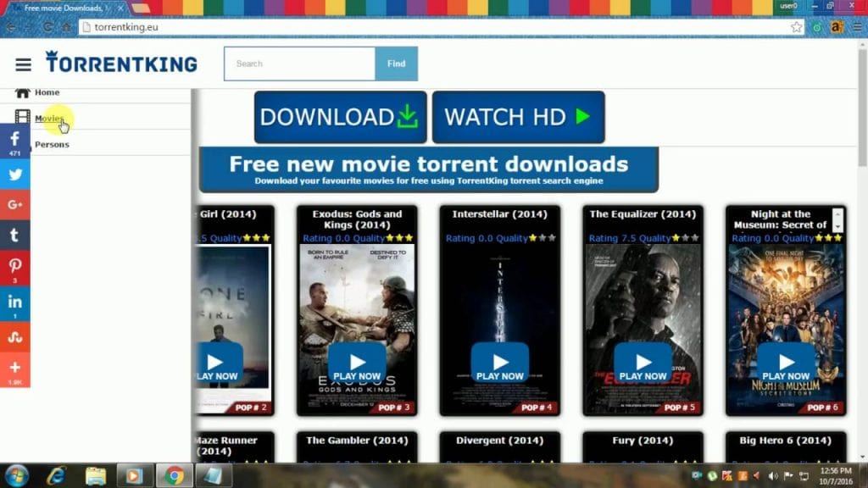Share on Facebook

coord(15,141)
